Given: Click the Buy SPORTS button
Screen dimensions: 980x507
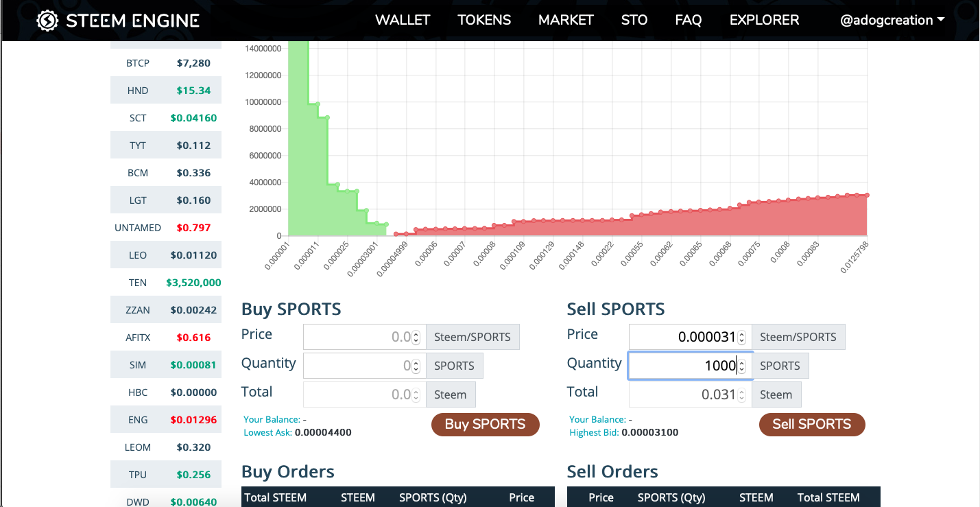Looking at the screenshot, I should (x=486, y=424).
